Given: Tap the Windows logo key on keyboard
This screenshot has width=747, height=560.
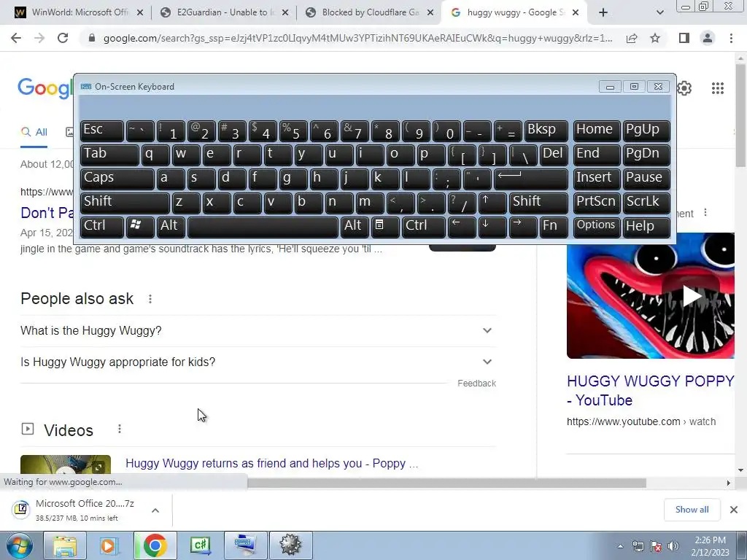Looking at the screenshot, I should [140, 227].
